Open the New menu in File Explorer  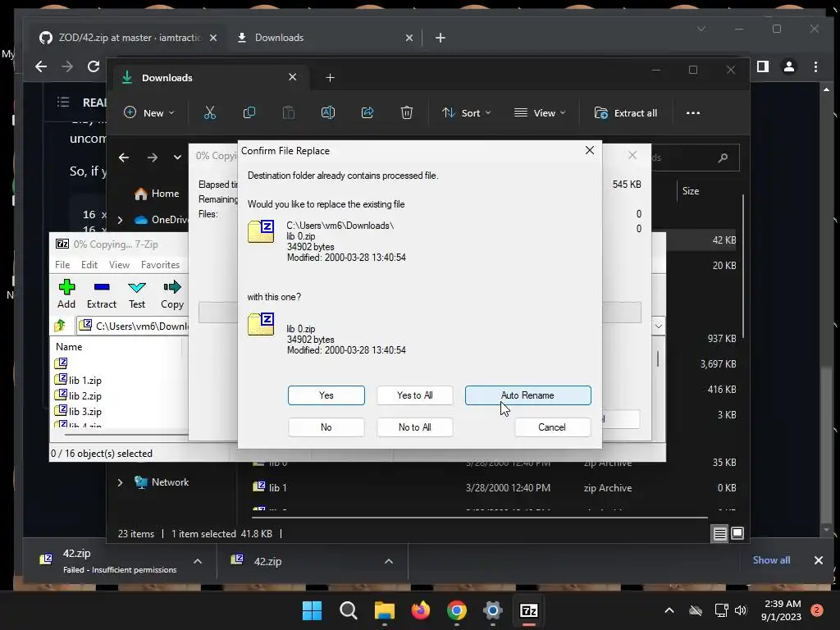[x=149, y=113]
